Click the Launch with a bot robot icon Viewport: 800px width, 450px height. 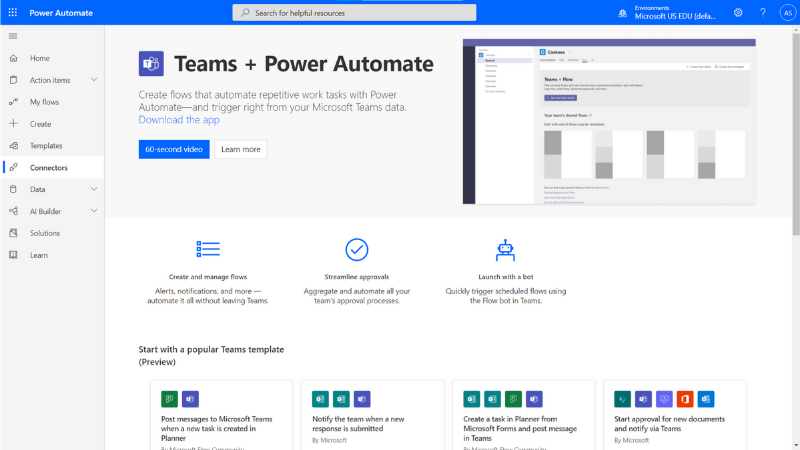coord(505,250)
